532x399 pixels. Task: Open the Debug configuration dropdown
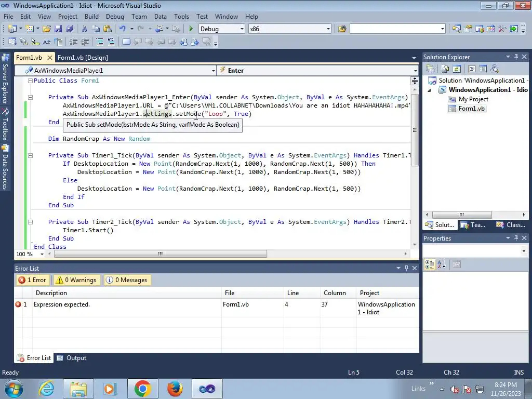click(242, 29)
